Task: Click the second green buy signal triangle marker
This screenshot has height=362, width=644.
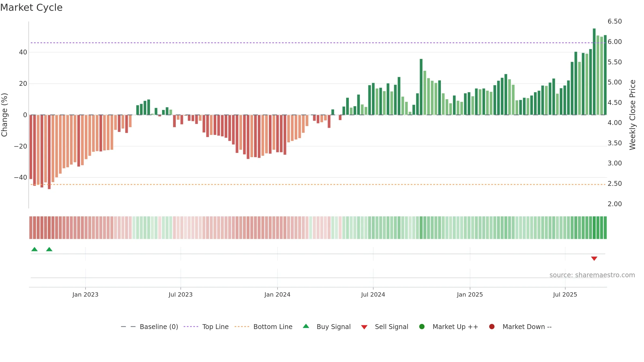Action: point(49,249)
